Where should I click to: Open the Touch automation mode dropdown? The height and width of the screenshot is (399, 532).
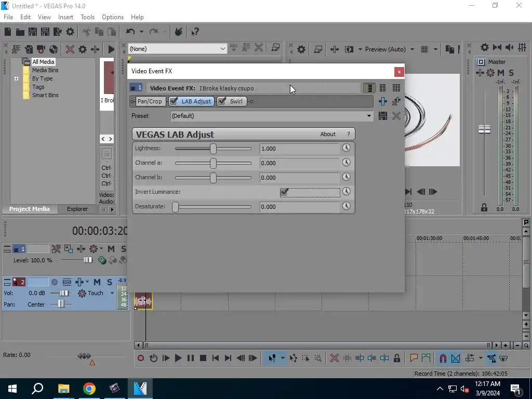click(x=112, y=293)
